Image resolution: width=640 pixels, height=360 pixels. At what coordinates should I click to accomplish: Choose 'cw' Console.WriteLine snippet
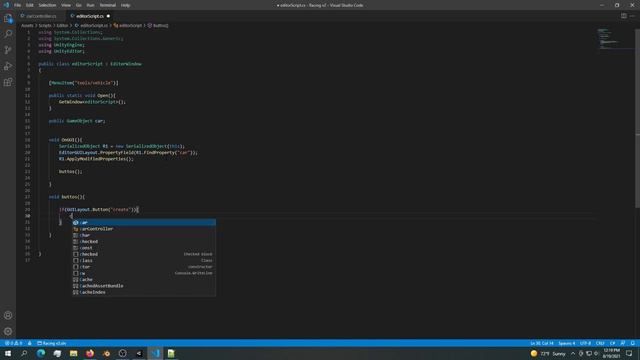tap(144, 273)
